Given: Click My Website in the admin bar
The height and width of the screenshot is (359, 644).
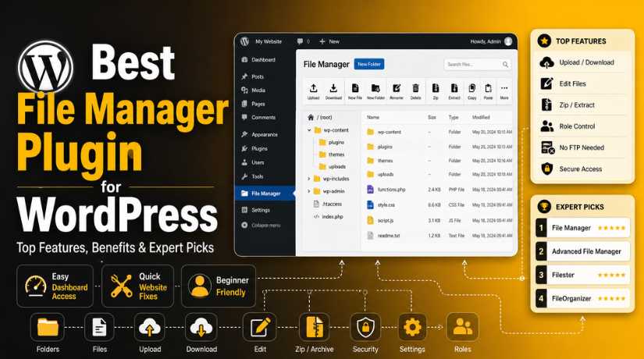Looking at the screenshot, I should [x=269, y=41].
